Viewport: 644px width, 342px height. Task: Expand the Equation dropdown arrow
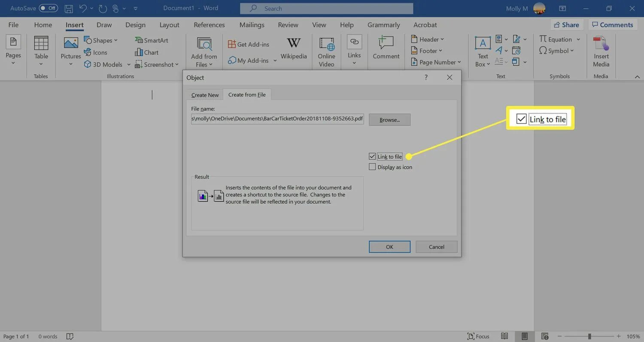(578, 39)
